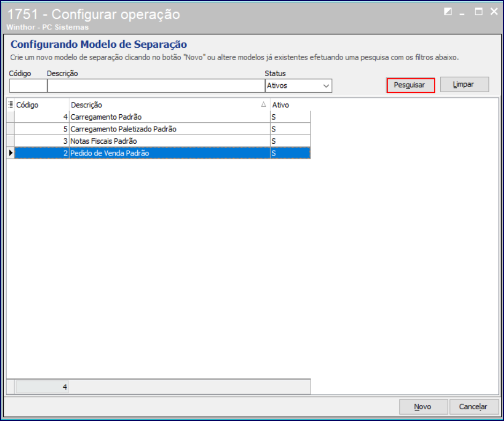Close the Configurar operação window
504x421 pixels.
pos(494,12)
